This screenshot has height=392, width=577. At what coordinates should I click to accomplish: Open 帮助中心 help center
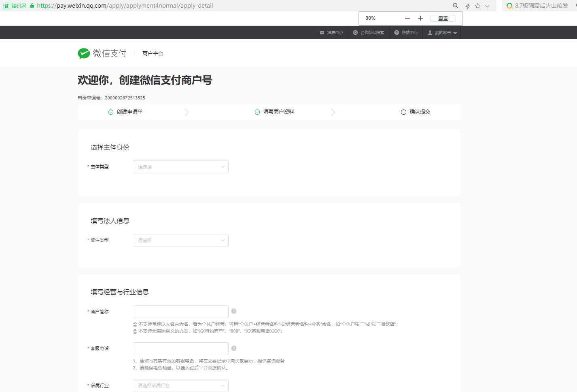[x=406, y=33]
